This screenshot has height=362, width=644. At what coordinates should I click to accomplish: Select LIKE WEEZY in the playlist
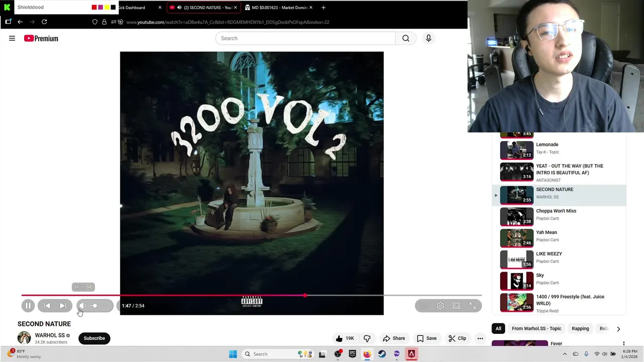coord(558,259)
